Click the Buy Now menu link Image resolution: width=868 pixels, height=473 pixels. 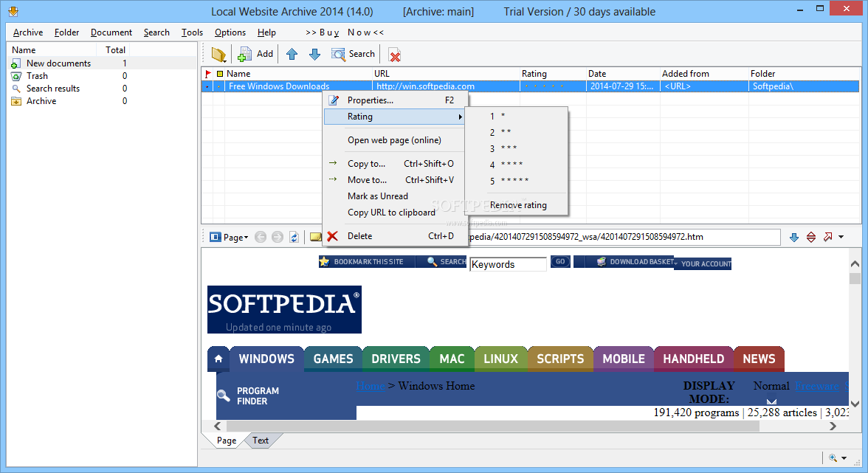tap(344, 32)
